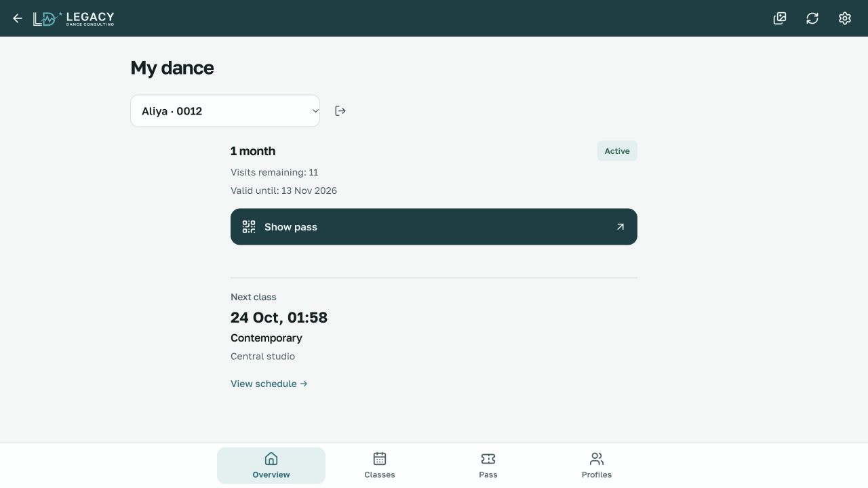Click the arrow icon on Show pass button
This screenshot has width=868, height=488.
620,226
